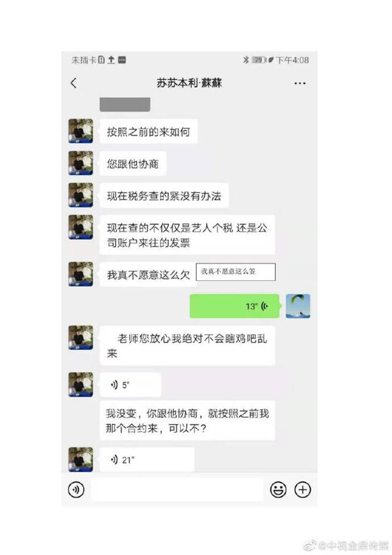Play the 5-second voice message
The width and height of the screenshot is (392, 555).
130,385
